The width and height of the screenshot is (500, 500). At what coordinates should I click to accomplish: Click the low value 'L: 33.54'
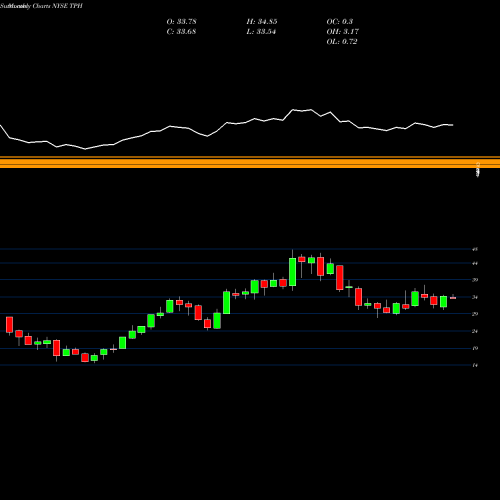(x=261, y=32)
